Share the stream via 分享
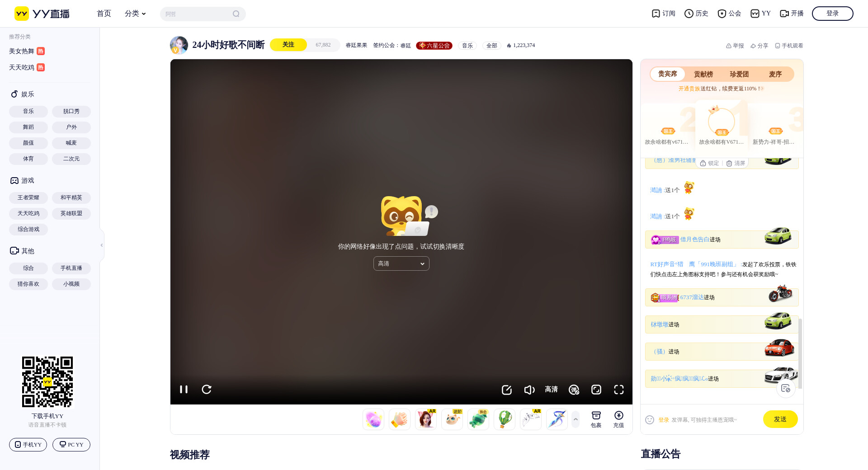 pyautogui.click(x=759, y=46)
